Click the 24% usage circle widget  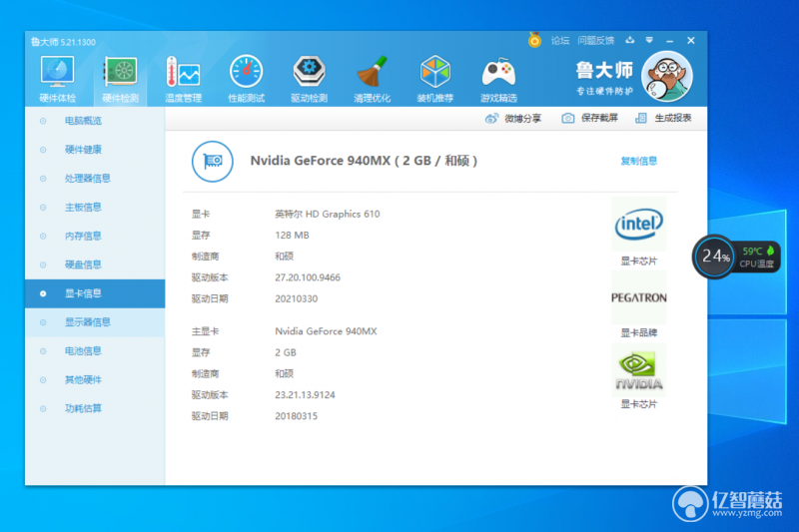pos(714,257)
